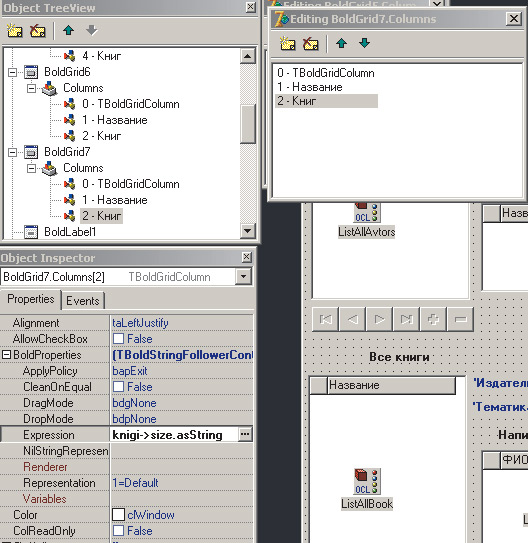
Task: Delete selected item in Object TreeView toolbar
Action: [38, 30]
